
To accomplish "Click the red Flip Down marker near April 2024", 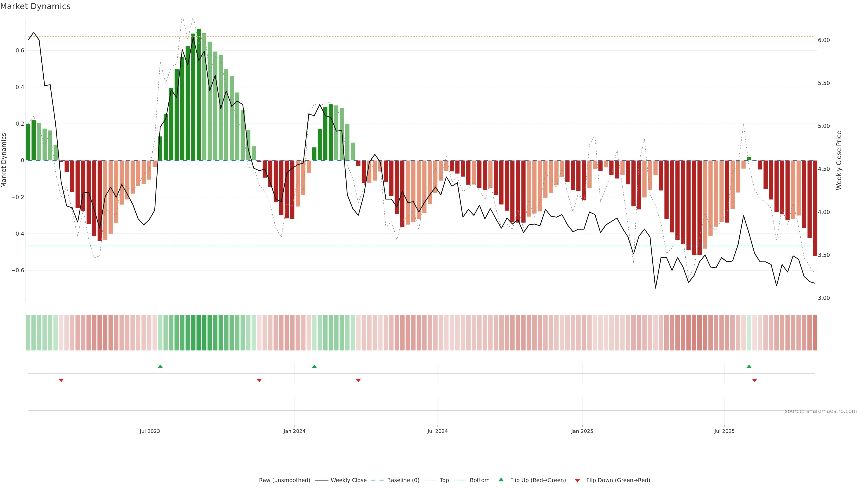I will [x=358, y=380].
